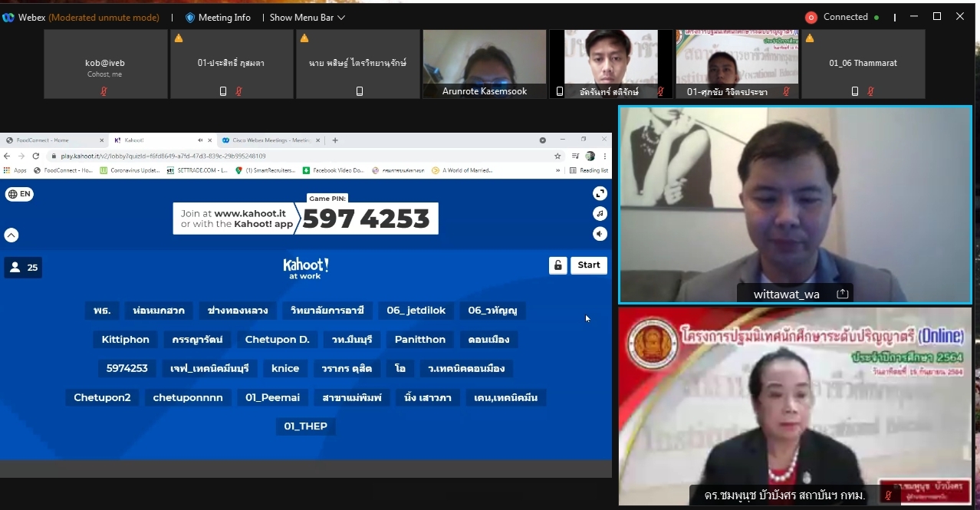The width and height of the screenshot is (980, 510).
Task: Start the Kahoot game
Action: pos(589,265)
